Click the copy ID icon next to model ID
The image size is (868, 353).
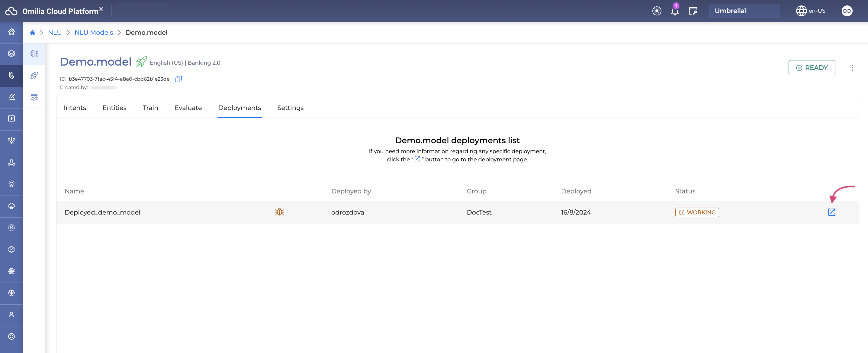[178, 78]
